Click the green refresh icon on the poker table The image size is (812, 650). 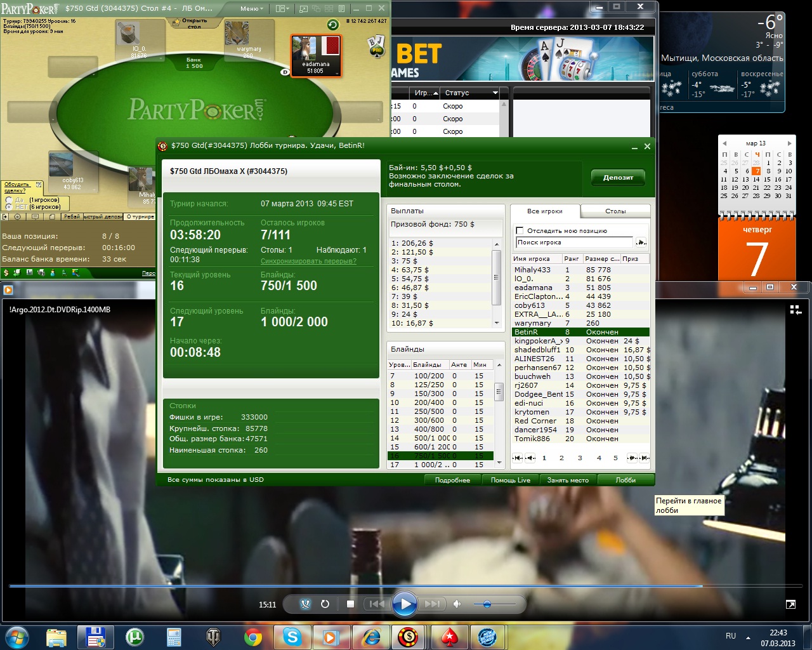pos(332,25)
